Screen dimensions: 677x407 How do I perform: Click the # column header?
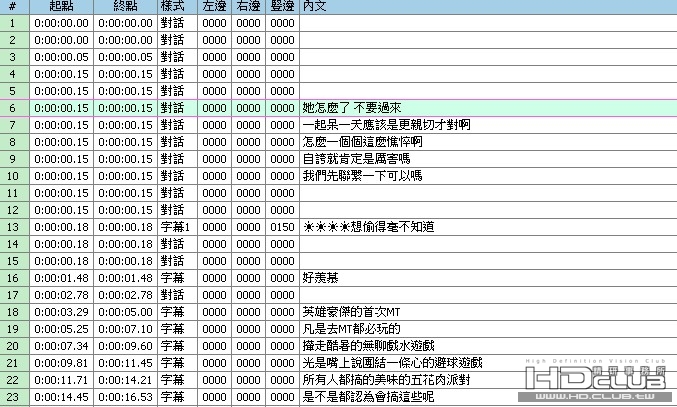(14, 6)
